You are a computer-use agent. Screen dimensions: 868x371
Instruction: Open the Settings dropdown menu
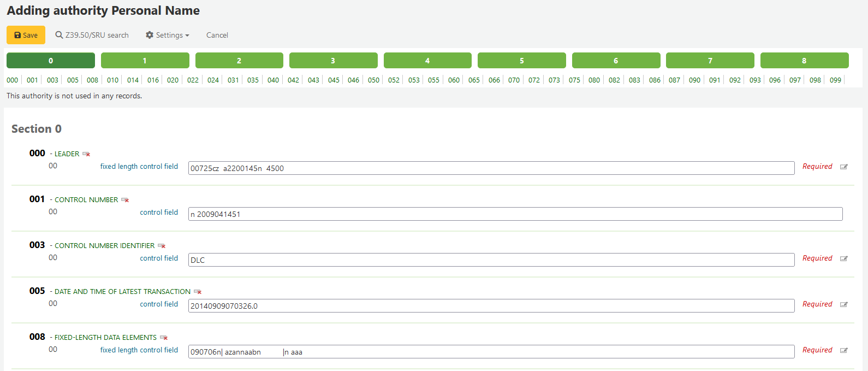[x=168, y=35]
